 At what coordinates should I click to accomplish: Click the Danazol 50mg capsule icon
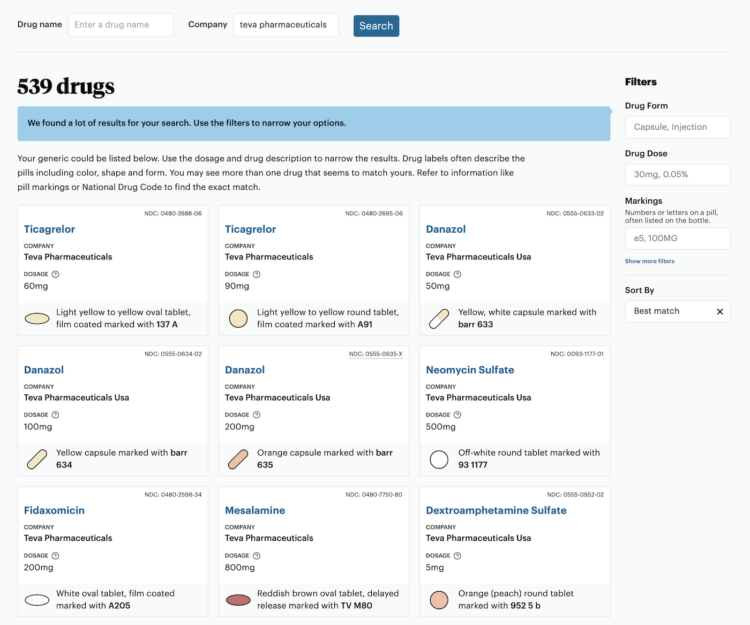pos(439,318)
